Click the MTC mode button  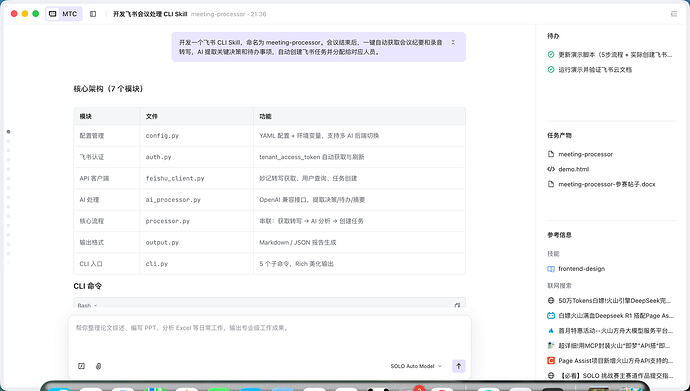pos(64,14)
